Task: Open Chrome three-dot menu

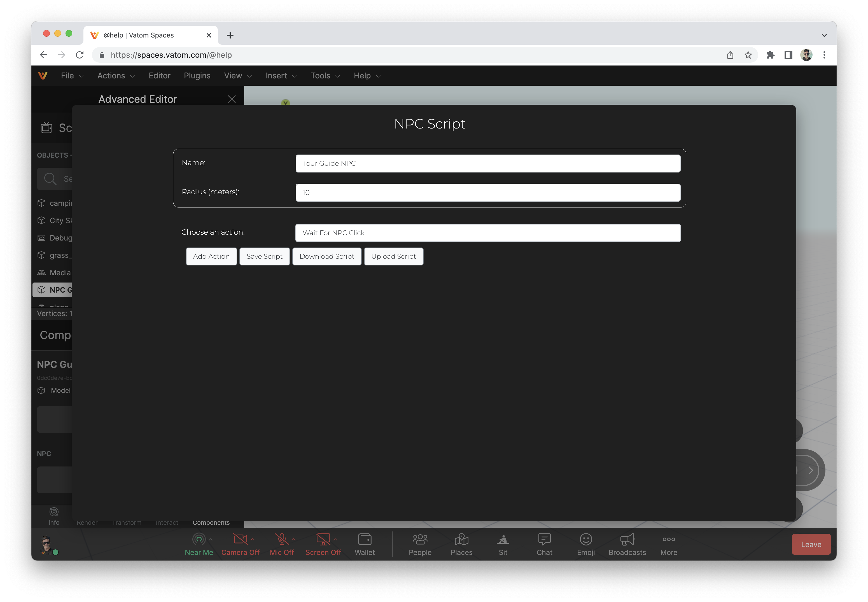Action: (x=824, y=55)
